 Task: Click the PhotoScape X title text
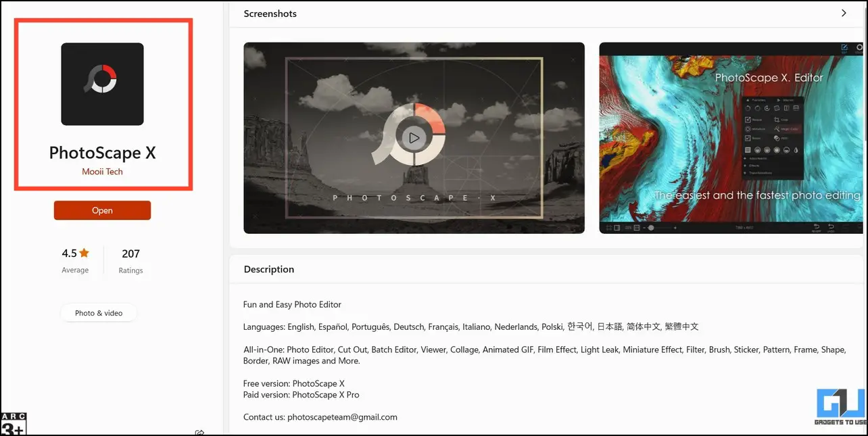pyautogui.click(x=102, y=153)
